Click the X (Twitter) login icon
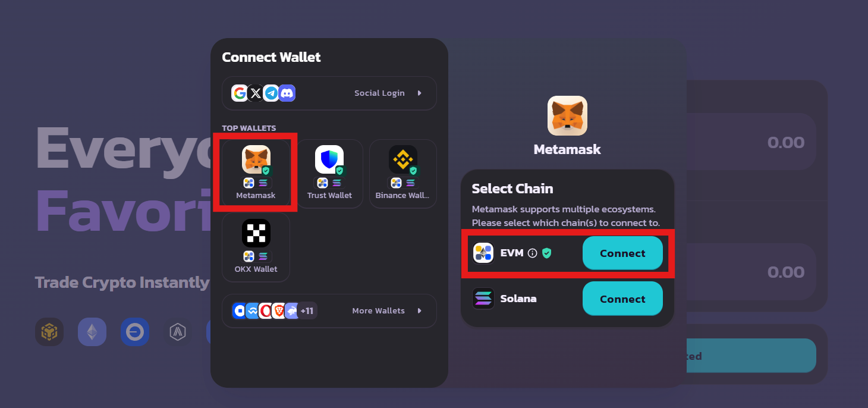Viewport: 868px width, 408px height. click(x=256, y=93)
